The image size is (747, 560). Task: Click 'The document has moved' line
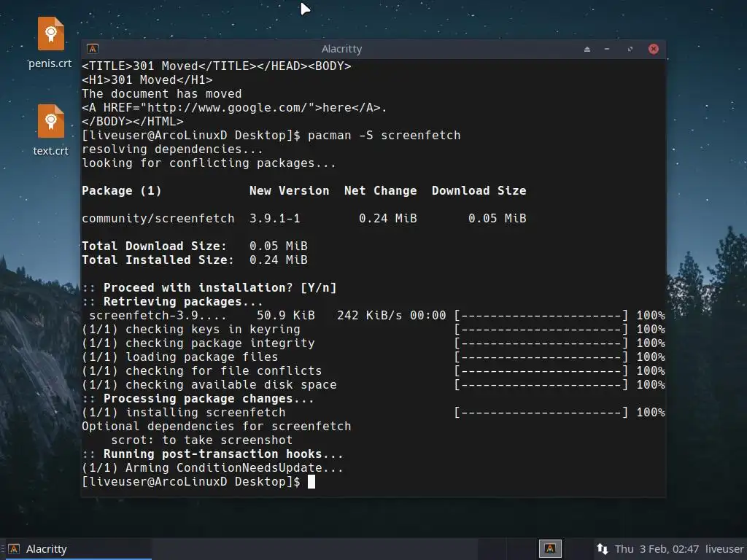(161, 94)
